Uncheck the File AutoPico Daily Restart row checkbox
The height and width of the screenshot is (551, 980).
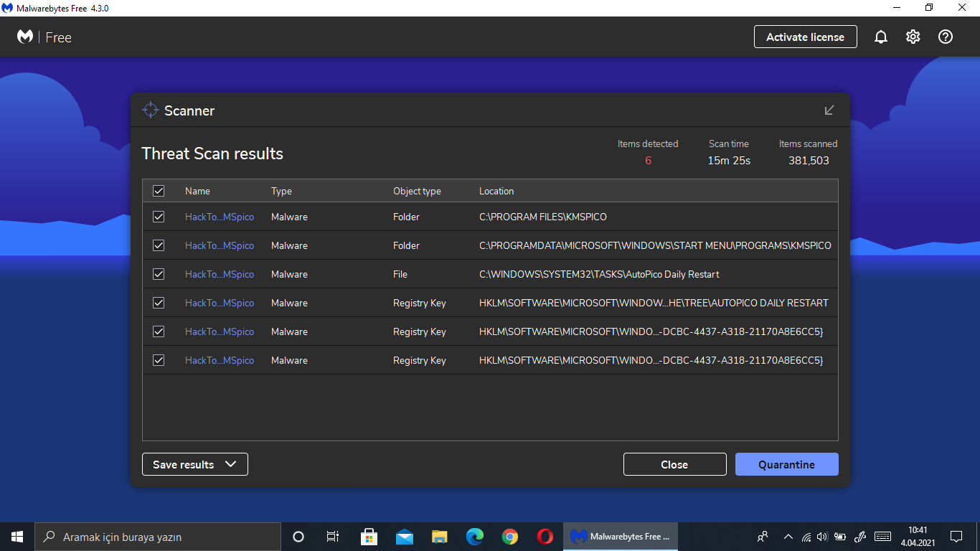pos(159,274)
